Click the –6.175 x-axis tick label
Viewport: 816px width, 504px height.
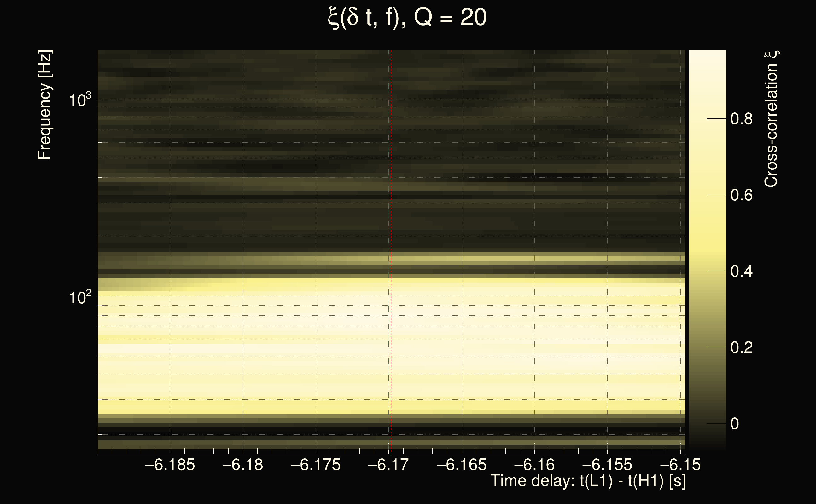tap(316, 465)
